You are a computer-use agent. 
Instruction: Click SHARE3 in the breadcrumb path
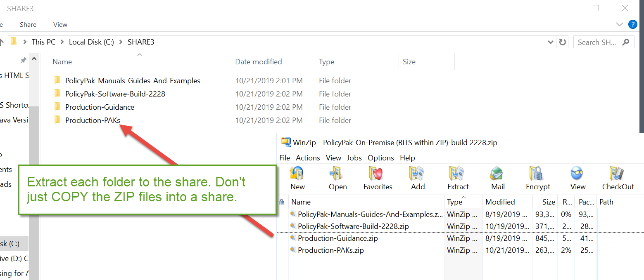(141, 42)
